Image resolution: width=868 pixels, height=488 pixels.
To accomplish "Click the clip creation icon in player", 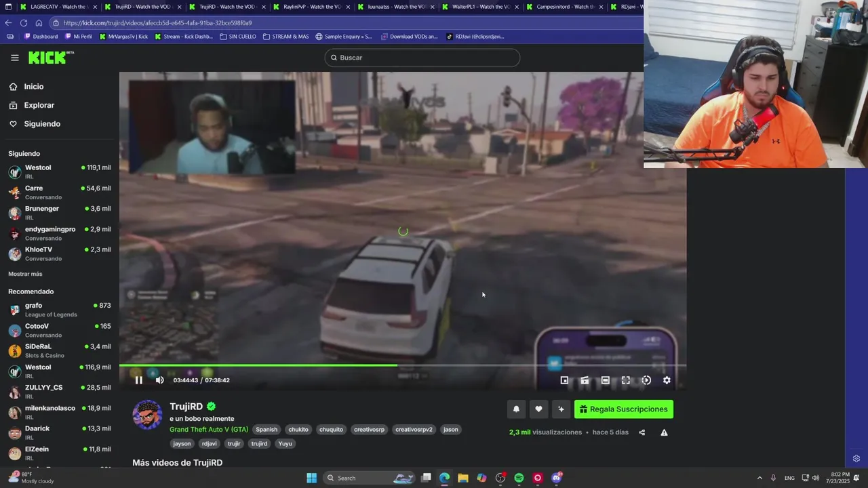I will (585, 380).
